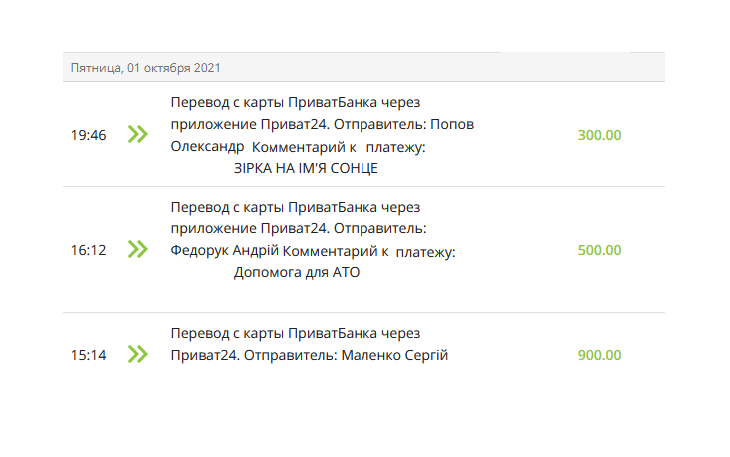730x457 pixels.
Task: Click the green arrow icon beside 15:14
Action: click(x=138, y=354)
